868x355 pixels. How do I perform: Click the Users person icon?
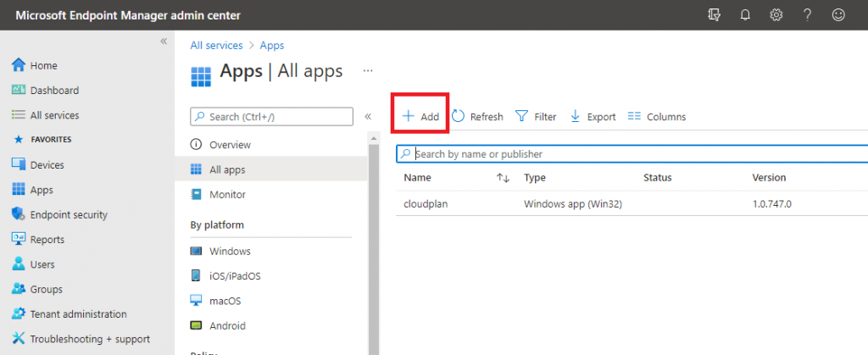(19, 263)
